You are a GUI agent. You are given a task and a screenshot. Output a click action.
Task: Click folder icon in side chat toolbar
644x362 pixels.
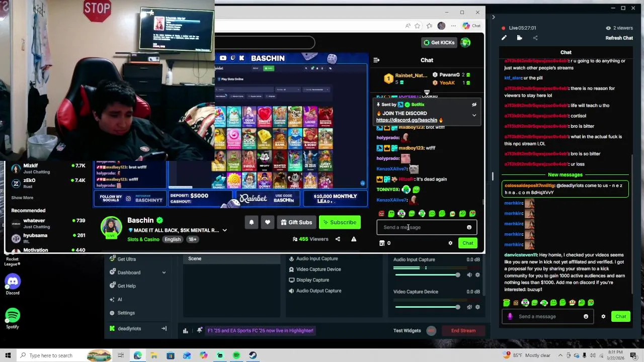coord(519,38)
